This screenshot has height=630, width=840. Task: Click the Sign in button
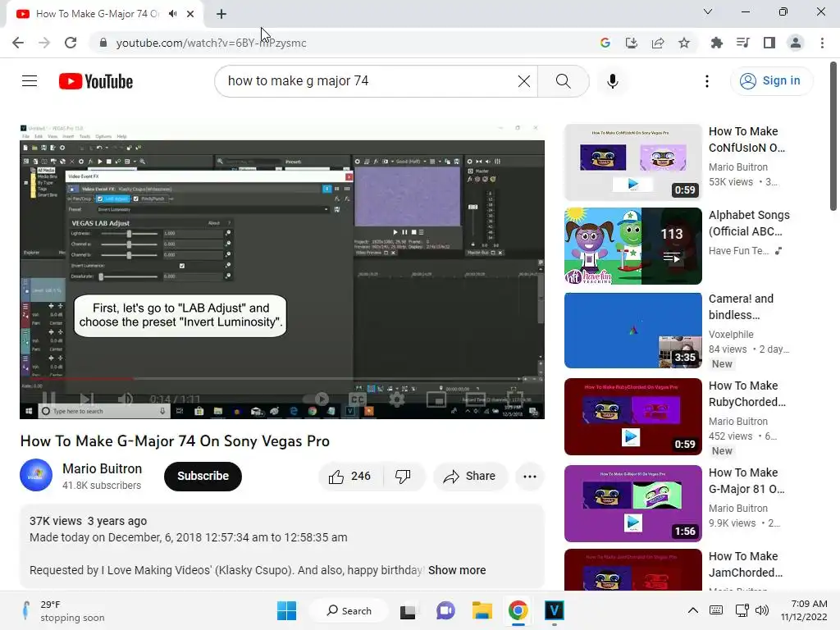771,81
